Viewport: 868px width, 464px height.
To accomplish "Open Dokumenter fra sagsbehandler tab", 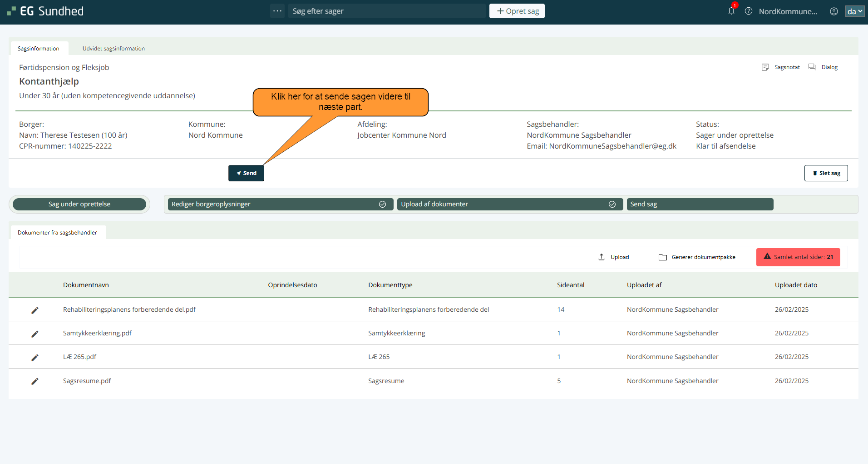I will point(57,233).
